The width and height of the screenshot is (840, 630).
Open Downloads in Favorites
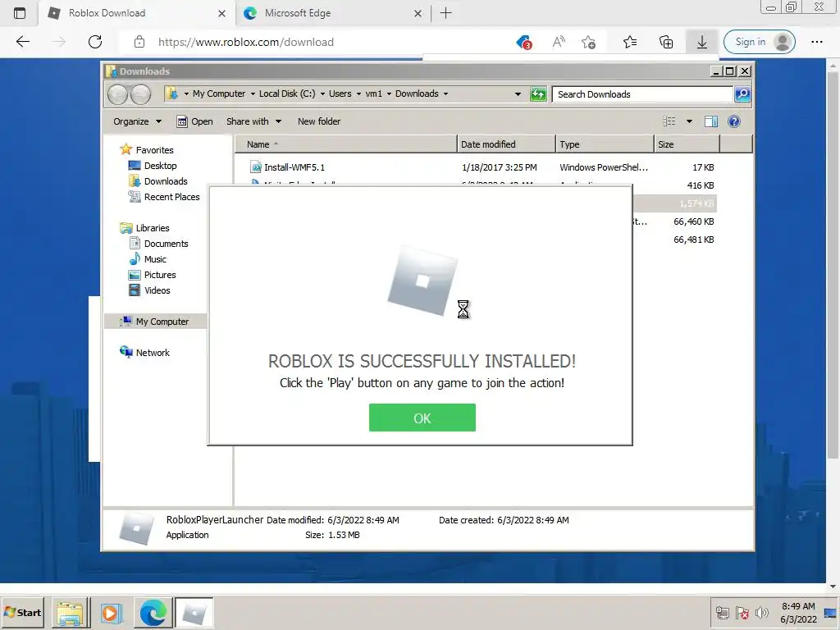(166, 181)
